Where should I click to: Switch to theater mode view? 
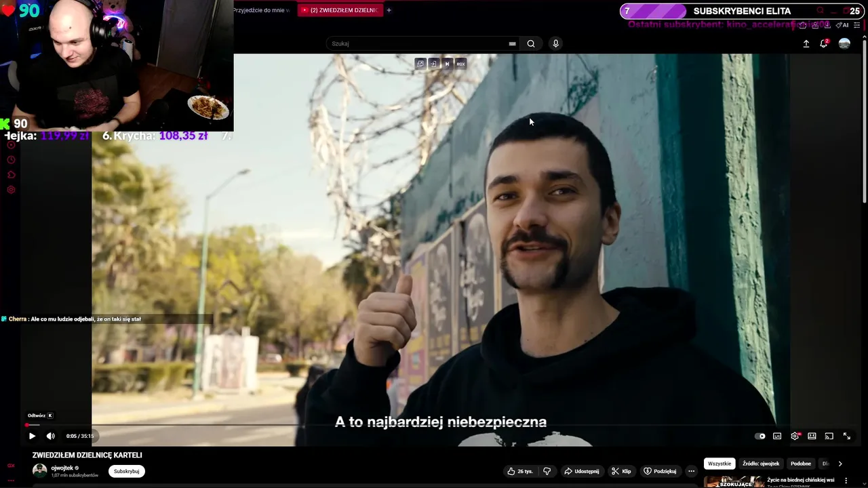pyautogui.click(x=812, y=436)
